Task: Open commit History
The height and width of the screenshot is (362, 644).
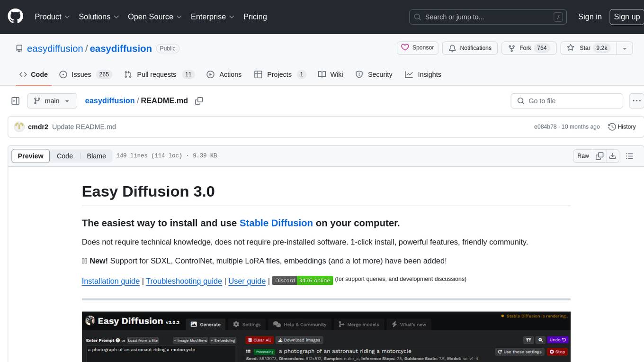Action: [622, 127]
